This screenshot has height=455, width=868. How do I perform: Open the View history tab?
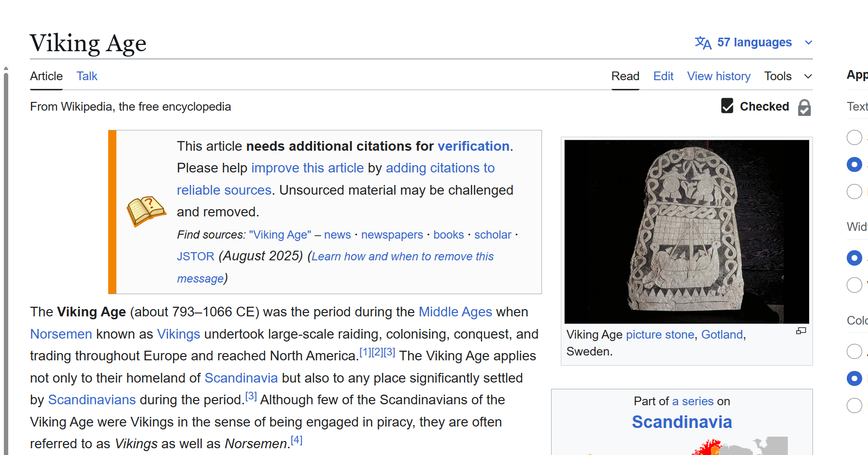(x=718, y=76)
